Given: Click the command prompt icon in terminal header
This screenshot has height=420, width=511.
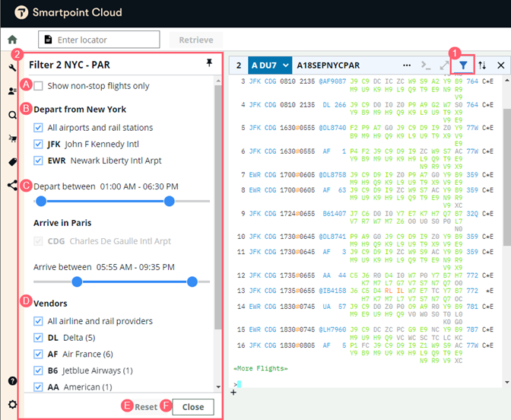Looking at the screenshot, I should coord(426,65).
